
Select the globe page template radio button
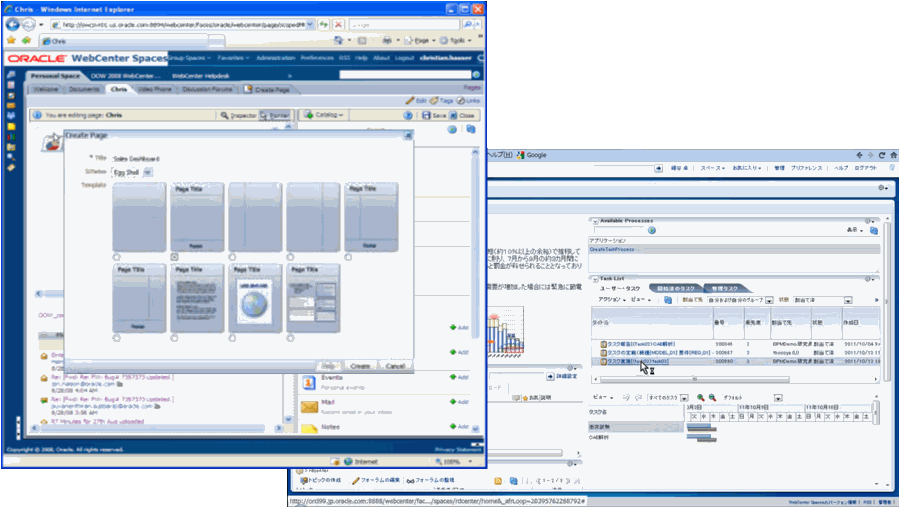coord(233,338)
